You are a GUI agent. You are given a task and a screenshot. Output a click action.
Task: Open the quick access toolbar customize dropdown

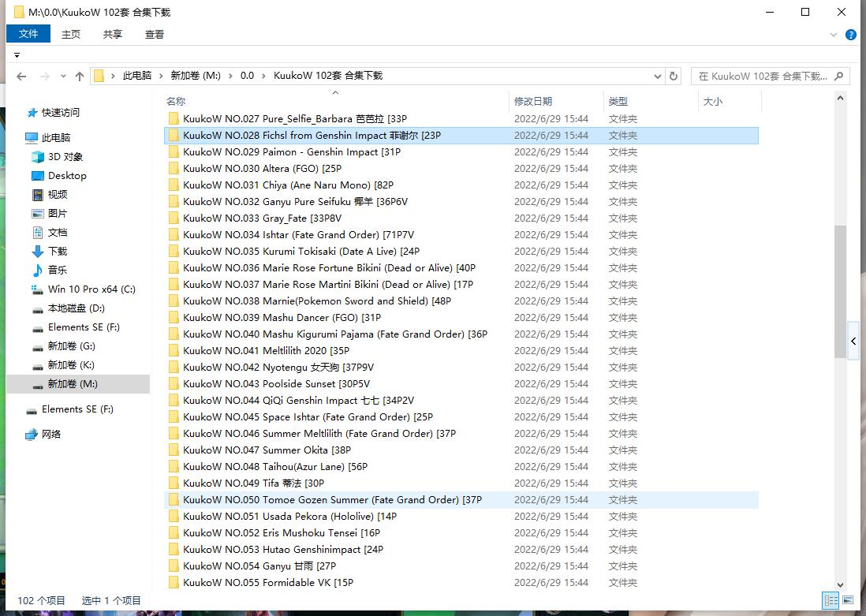[17, 54]
